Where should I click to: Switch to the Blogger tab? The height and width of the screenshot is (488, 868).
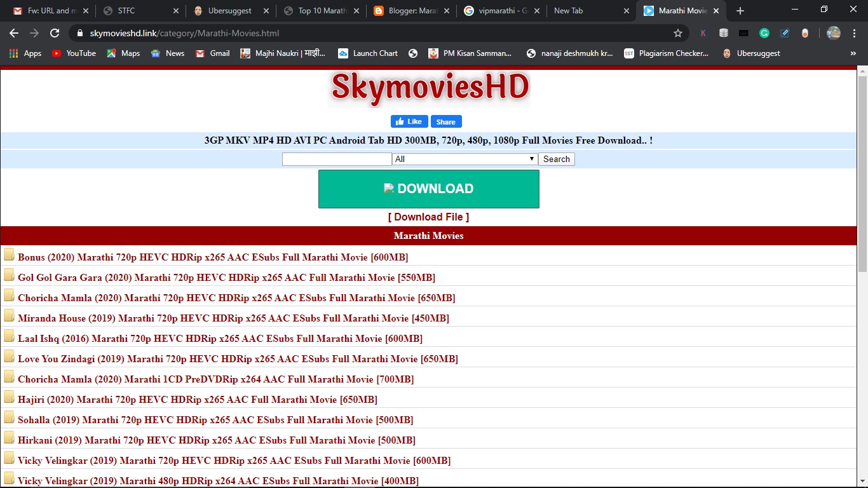click(x=412, y=11)
